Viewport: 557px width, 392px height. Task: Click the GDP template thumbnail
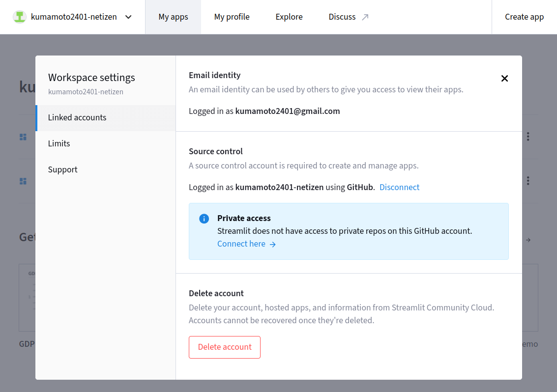(27, 298)
